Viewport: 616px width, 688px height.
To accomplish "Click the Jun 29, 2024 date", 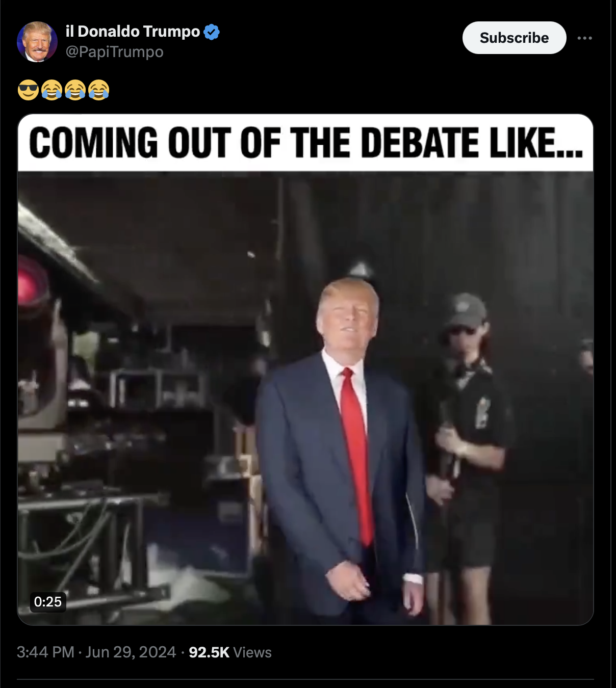I will tap(131, 652).
